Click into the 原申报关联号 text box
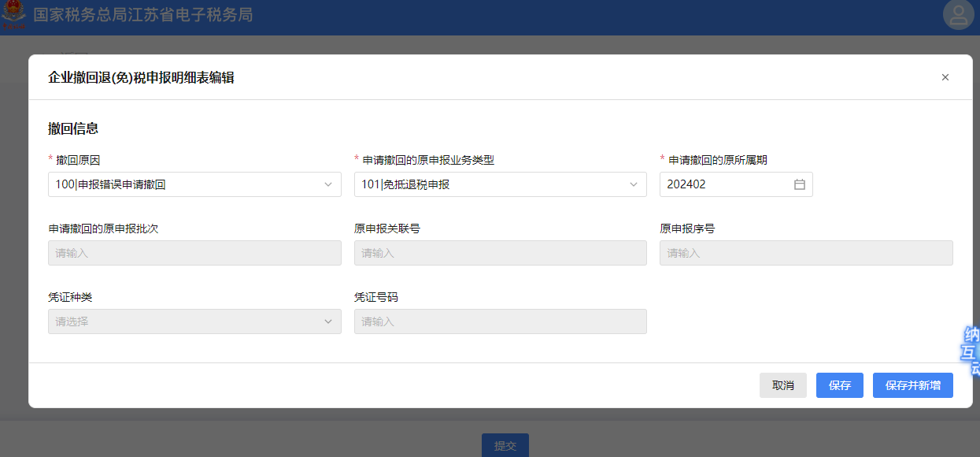980x457 pixels. point(500,253)
